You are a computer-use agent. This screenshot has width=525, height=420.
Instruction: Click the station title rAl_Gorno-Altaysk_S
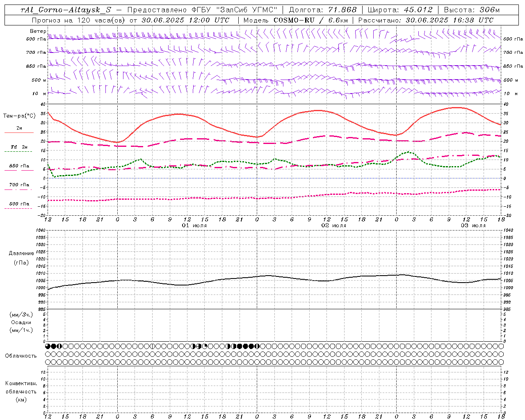coord(66,10)
